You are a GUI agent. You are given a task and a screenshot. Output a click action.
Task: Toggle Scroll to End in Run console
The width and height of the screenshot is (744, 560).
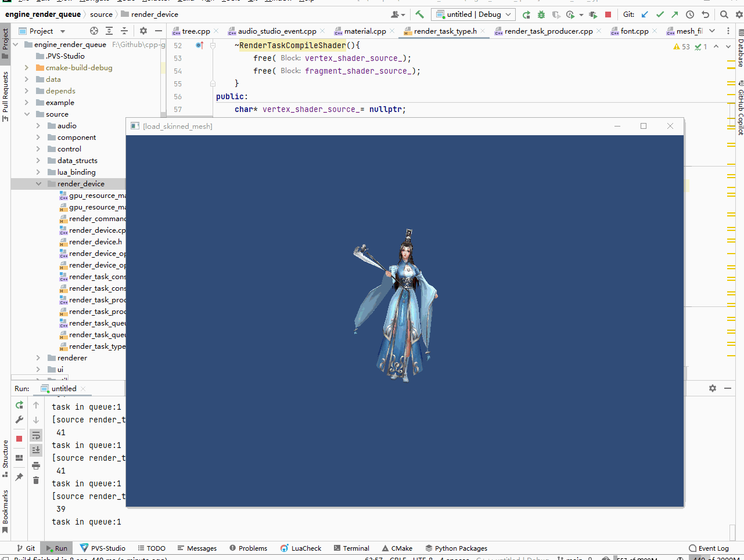[36, 450]
